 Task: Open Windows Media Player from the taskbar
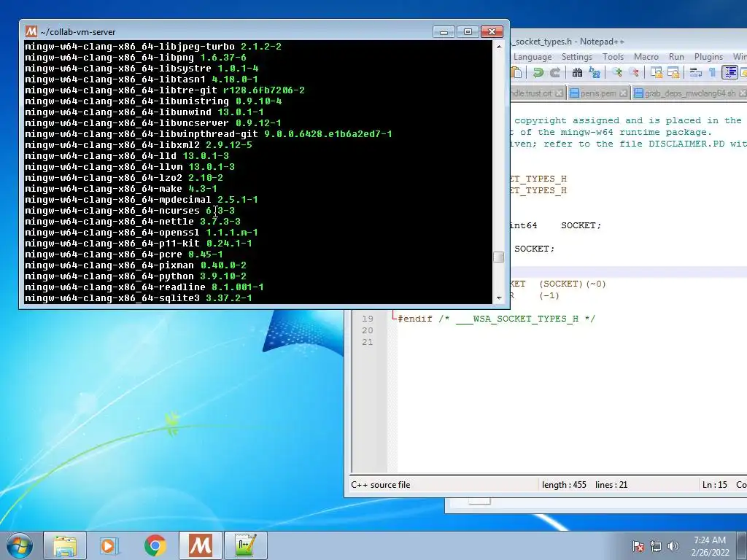click(109, 545)
